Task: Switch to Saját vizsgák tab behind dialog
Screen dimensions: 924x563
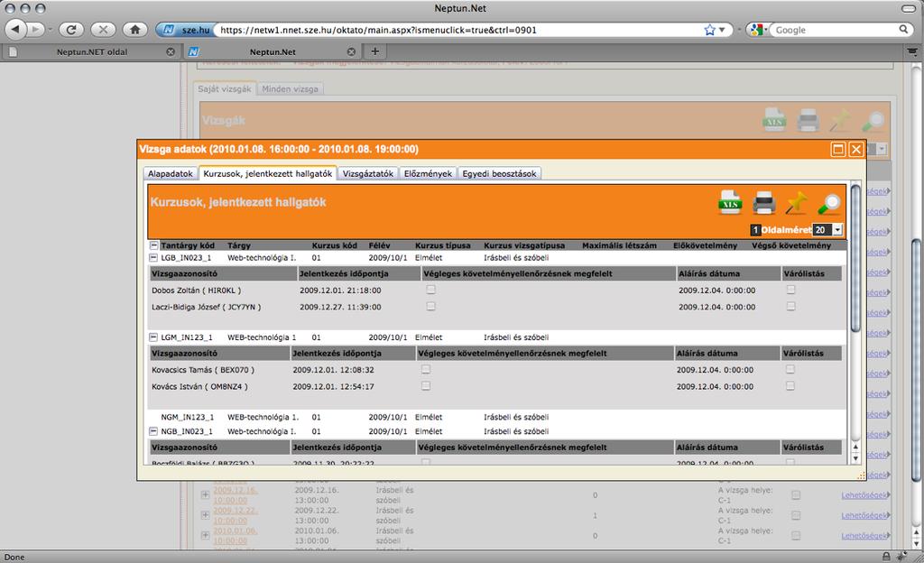Action: point(225,89)
